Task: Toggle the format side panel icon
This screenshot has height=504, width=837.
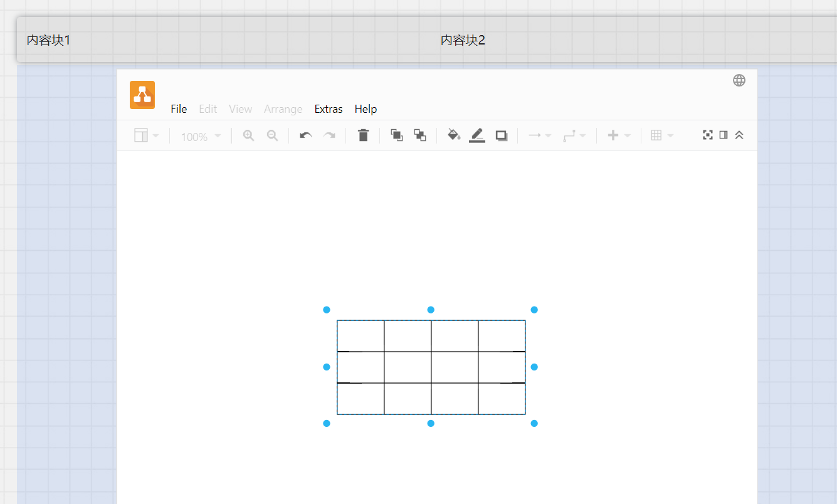Action: point(724,135)
